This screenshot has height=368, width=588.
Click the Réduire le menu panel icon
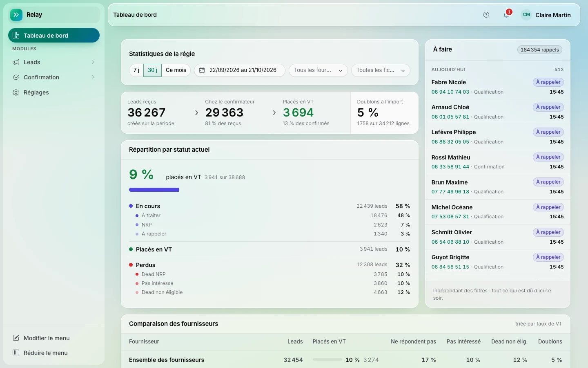pyautogui.click(x=16, y=353)
